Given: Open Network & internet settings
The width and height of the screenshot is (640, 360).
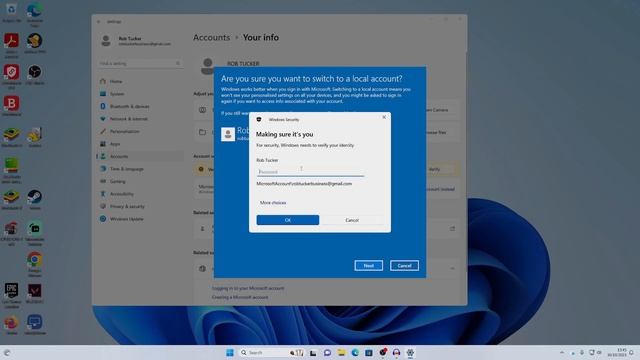Looking at the screenshot, I should 140,119.
